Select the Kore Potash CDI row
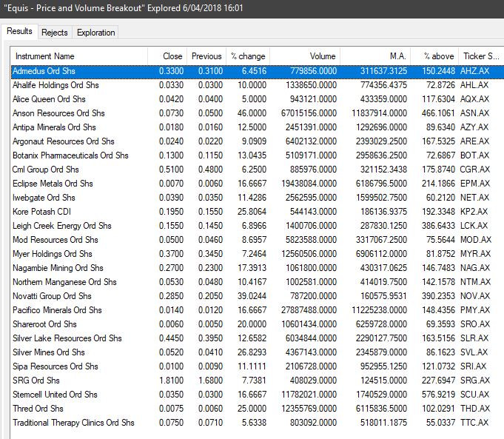 click(x=258, y=212)
